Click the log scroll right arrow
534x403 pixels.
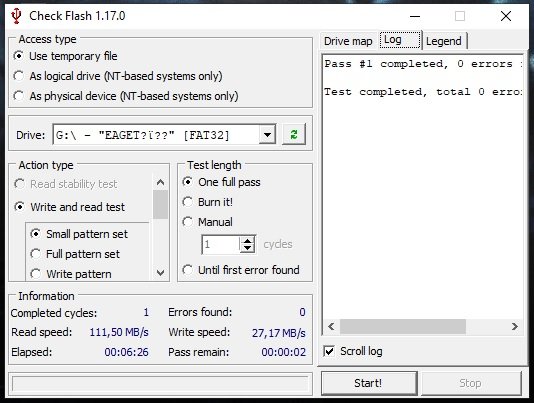(x=515, y=327)
